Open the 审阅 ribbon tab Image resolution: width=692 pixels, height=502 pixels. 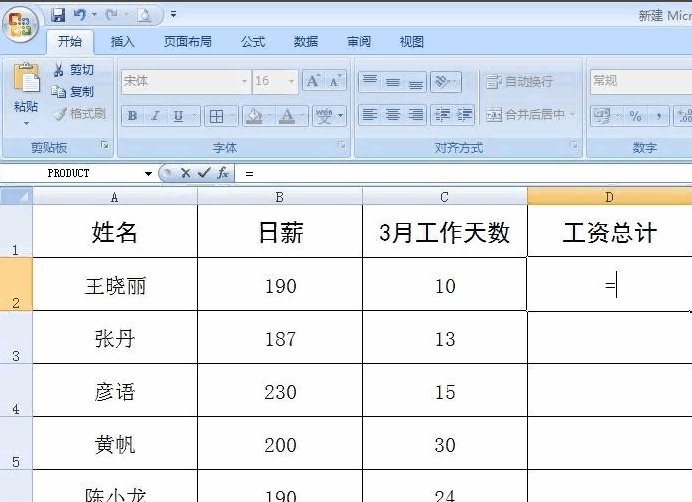(359, 42)
